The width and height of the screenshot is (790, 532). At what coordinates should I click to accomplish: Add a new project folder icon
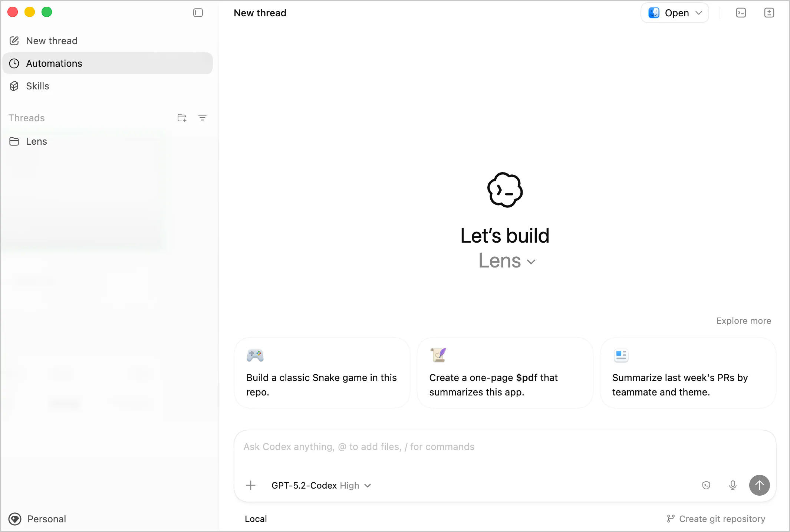pos(182,118)
